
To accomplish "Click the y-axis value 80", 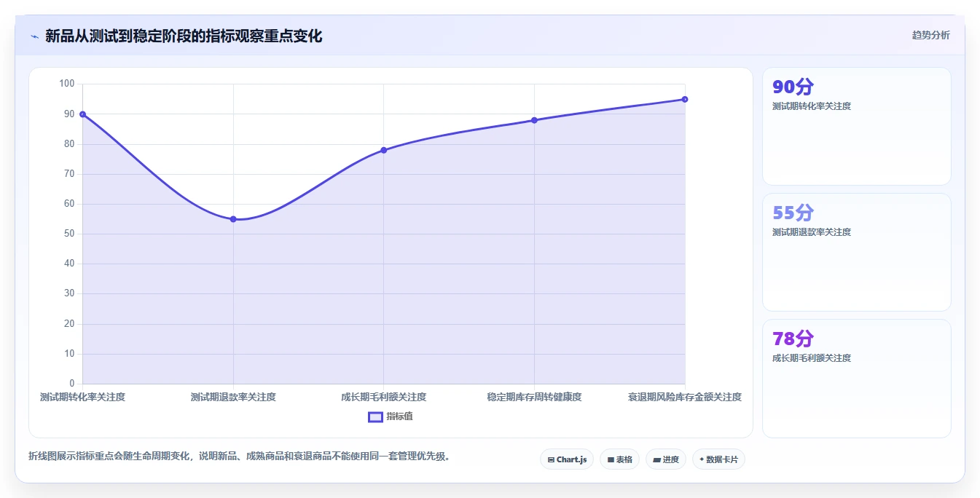I will [70, 144].
